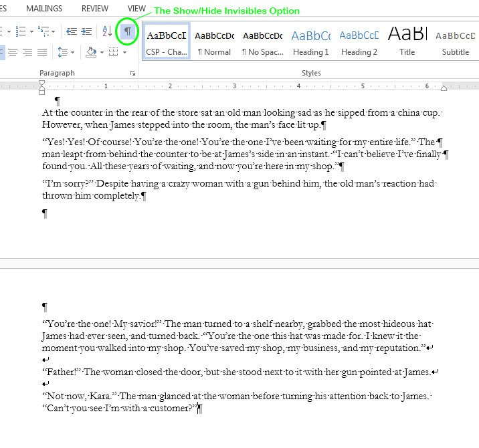The image size is (479, 448).
Task: Apply the Heading 1 style
Action: [x=311, y=41]
